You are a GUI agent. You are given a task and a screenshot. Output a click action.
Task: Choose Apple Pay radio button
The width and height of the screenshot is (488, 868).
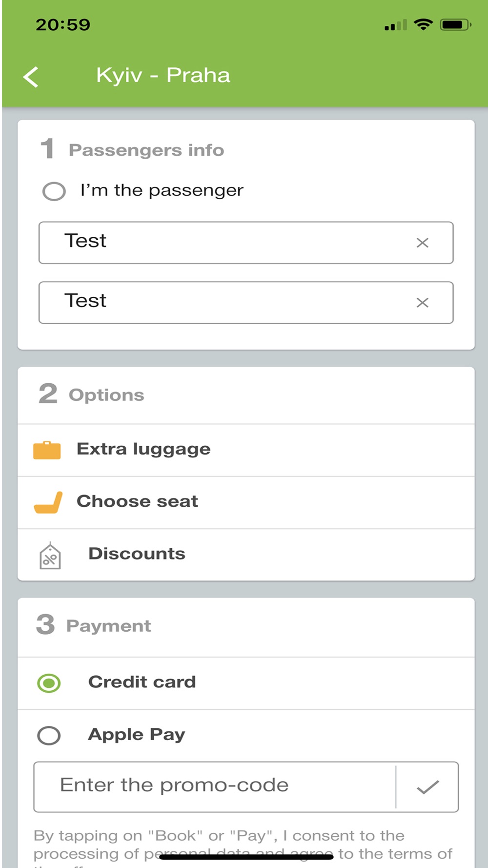(x=49, y=735)
